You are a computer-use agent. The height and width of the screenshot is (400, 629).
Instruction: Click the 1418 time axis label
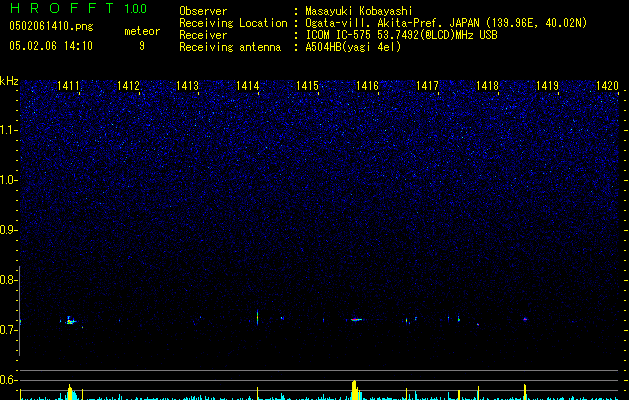(x=487, y=86)
